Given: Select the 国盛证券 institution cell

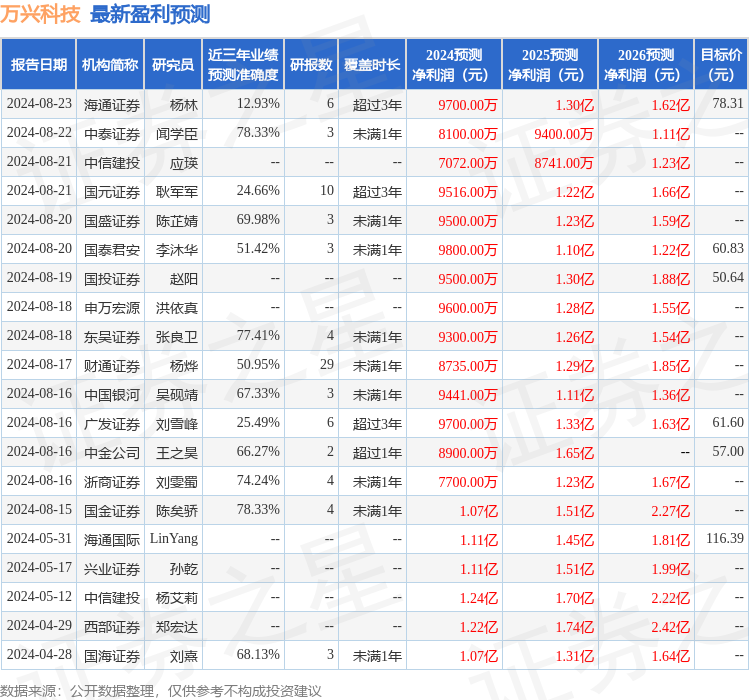Looking at the screenshot, I should point(112,221).
